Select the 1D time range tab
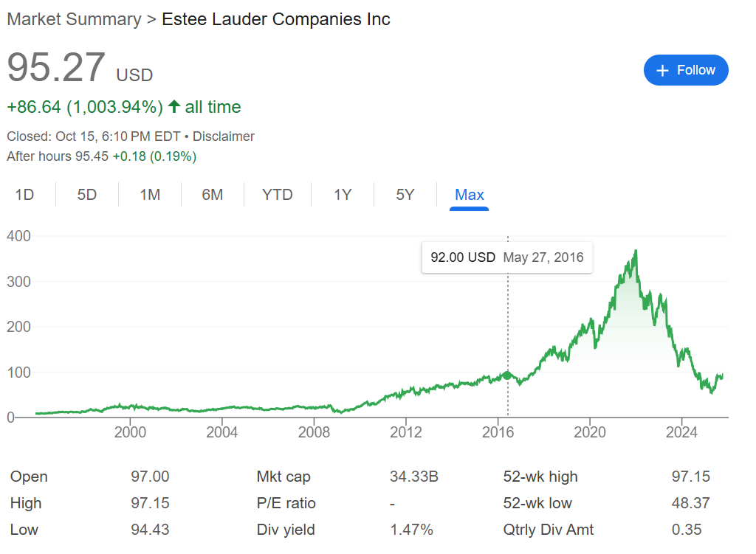 tap(25, 195)
